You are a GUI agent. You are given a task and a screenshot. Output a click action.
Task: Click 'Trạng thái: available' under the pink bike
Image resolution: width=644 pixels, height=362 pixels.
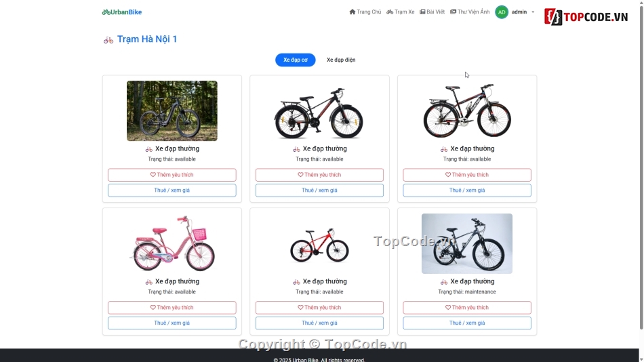172,291
